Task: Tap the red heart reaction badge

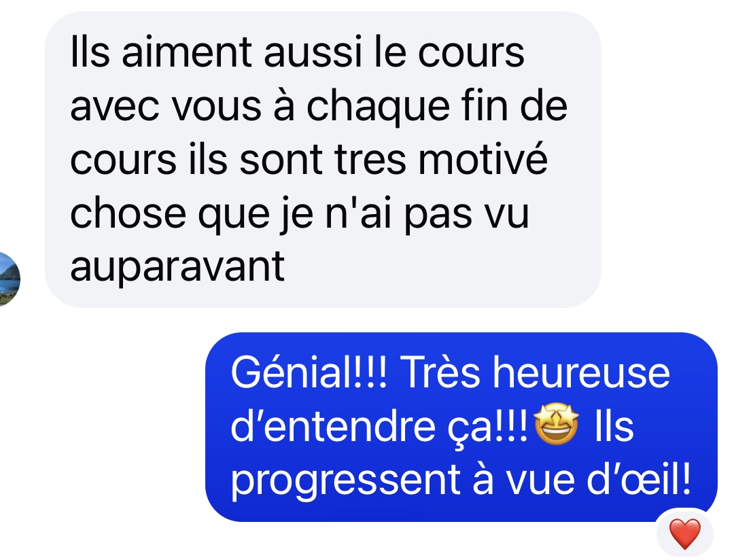Action: coord(685,533)
